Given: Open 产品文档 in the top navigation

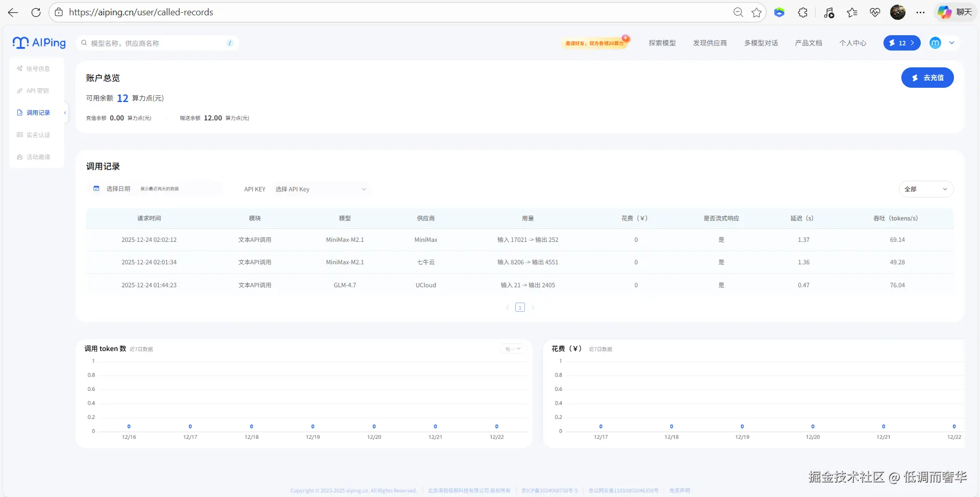Looking at the screenshot, I should [808, 43].
